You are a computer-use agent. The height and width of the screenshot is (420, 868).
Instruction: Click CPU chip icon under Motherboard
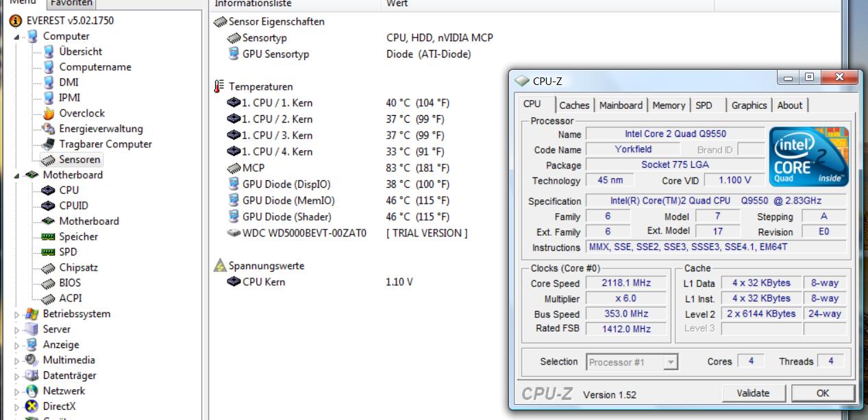[49, 190]
